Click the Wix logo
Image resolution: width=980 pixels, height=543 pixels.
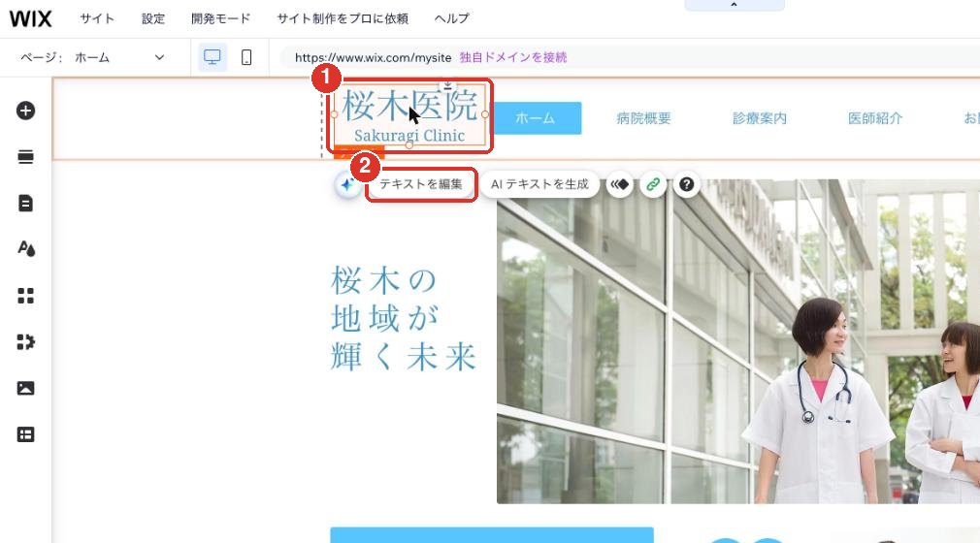point(30,18)
